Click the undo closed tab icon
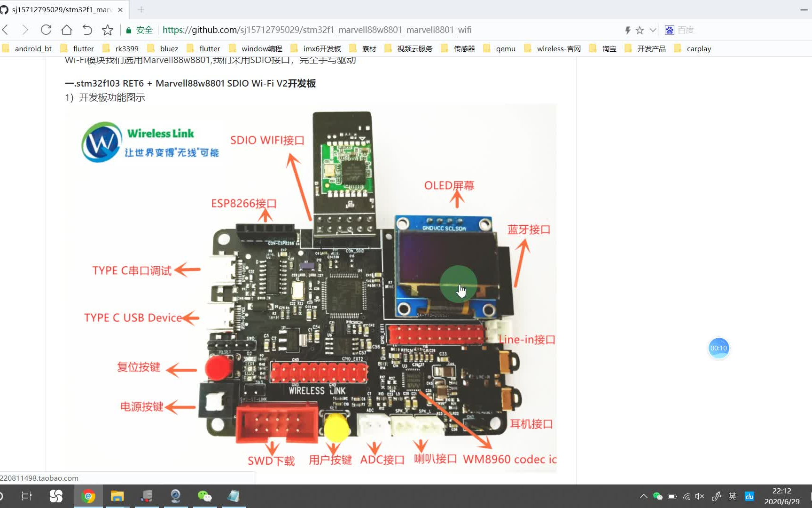 (87, 30)
